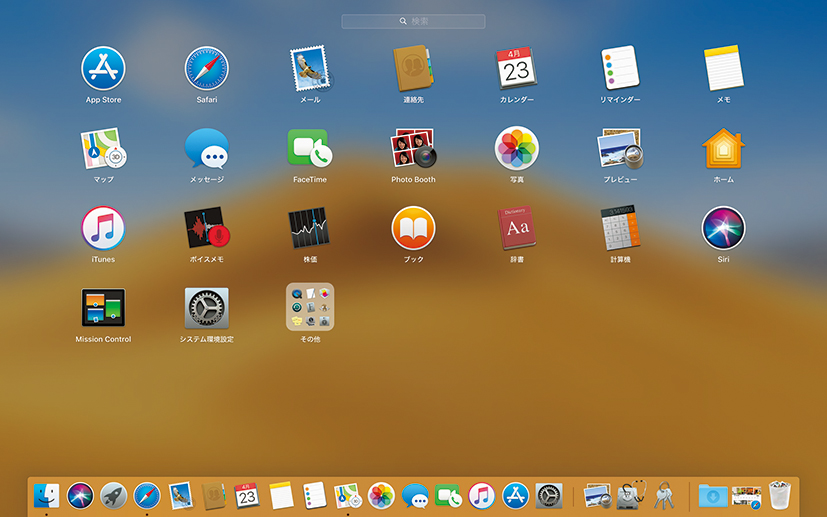Launch Maps (マップ) from the Launchpad grid
The height and width of the screenshot is (517, 827).
[103, 149]
